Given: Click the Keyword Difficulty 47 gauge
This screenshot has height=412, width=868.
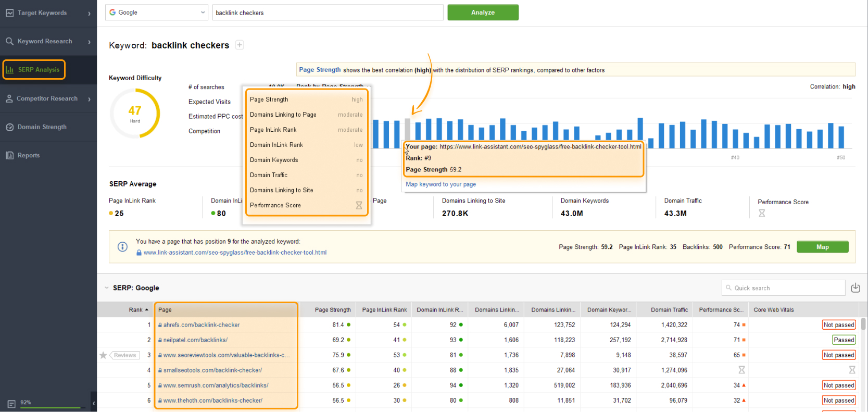Looking at the screenshot, I should pos(135,113).
